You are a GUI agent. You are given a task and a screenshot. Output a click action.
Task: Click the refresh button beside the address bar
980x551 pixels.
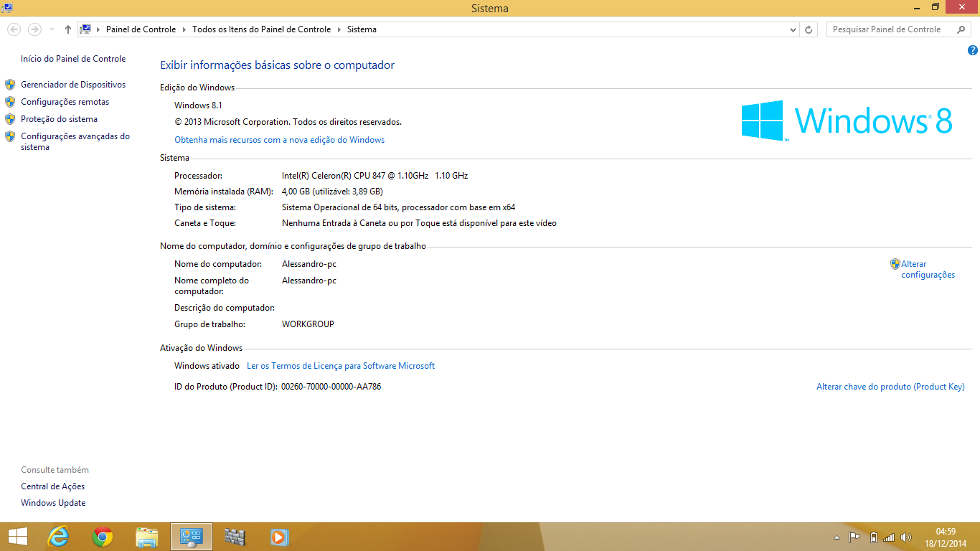[809, 29]
